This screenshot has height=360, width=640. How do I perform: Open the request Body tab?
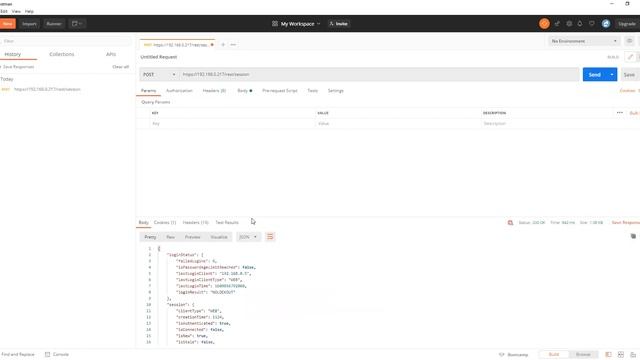[x=244, y=91]
